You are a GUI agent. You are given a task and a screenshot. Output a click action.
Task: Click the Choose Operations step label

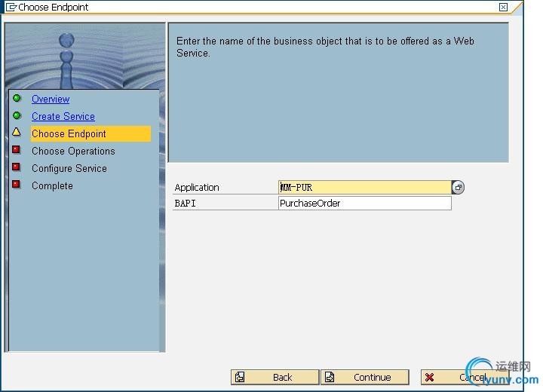[x=73, y=151]
